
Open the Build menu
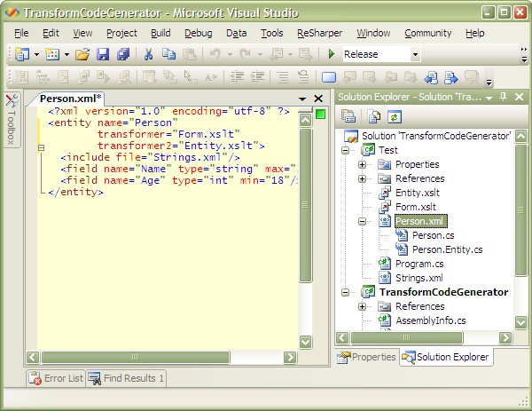tap(160, 33)
